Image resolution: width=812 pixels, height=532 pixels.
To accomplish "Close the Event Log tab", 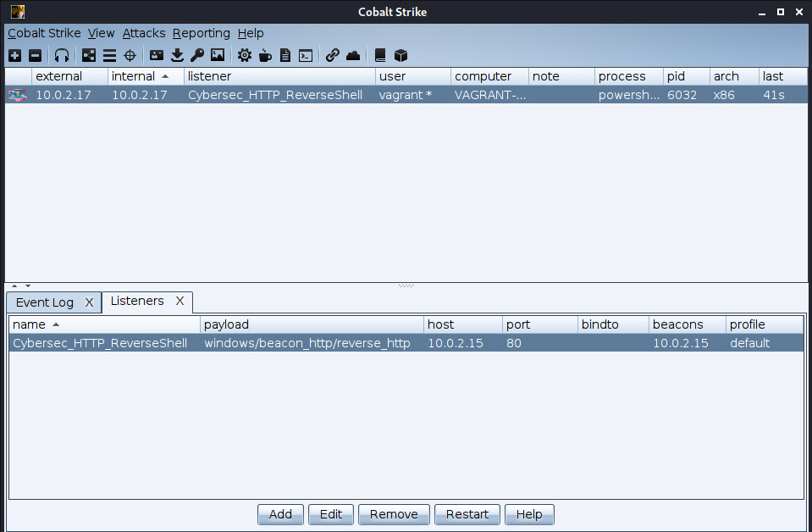I will (89, 302).
